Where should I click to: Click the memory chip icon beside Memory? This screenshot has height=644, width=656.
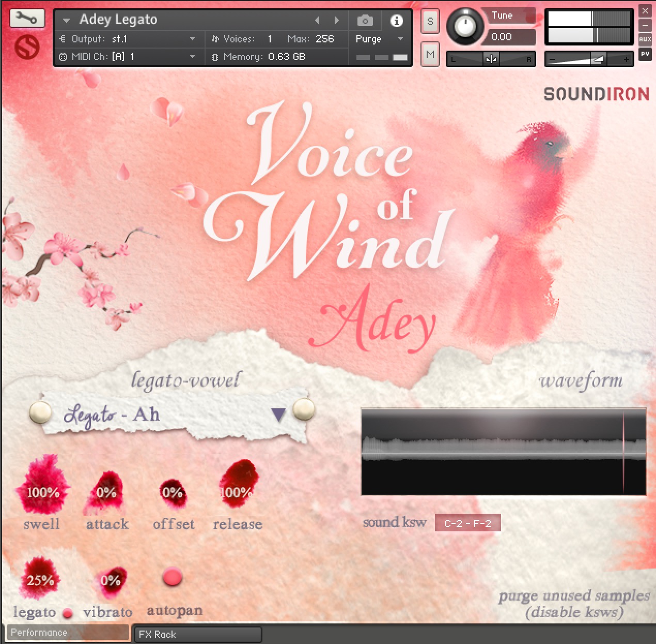pyautogui.click(x=215, y=57)
